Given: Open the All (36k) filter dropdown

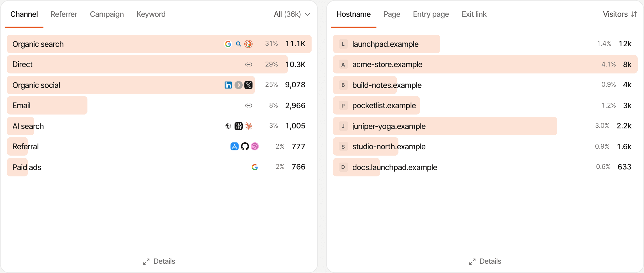Looking at the screenshot, I should [x=292, y=14].
